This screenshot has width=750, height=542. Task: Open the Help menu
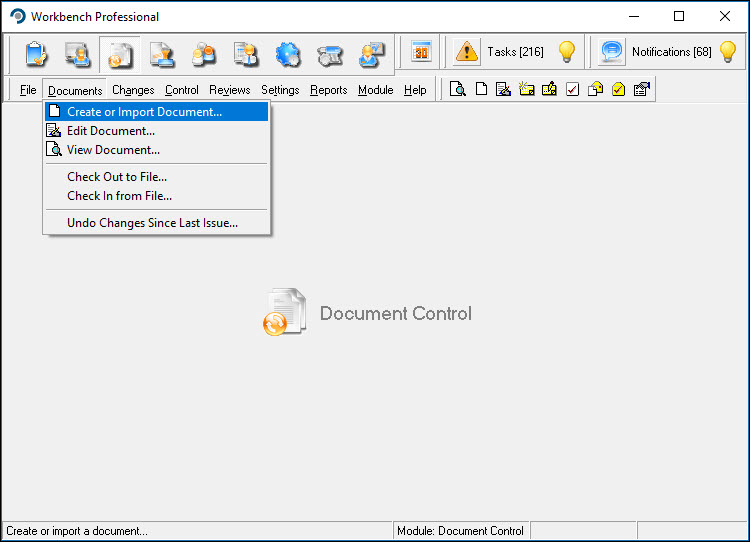click(415, 90)
